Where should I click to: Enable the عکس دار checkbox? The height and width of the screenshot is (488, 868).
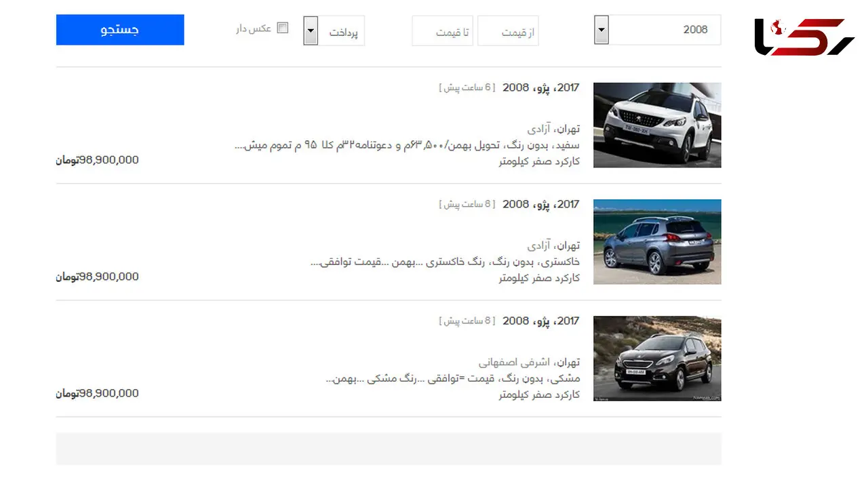coord(283,28)
